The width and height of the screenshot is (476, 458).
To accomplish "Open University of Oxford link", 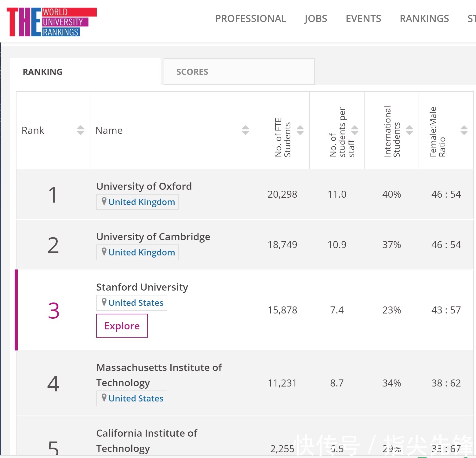I will point(144,186).
